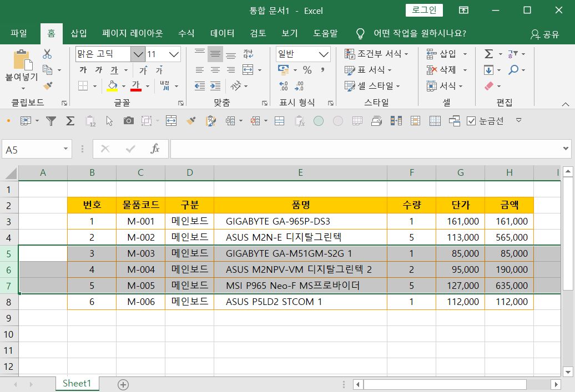Align text left

tap(200, 70)
